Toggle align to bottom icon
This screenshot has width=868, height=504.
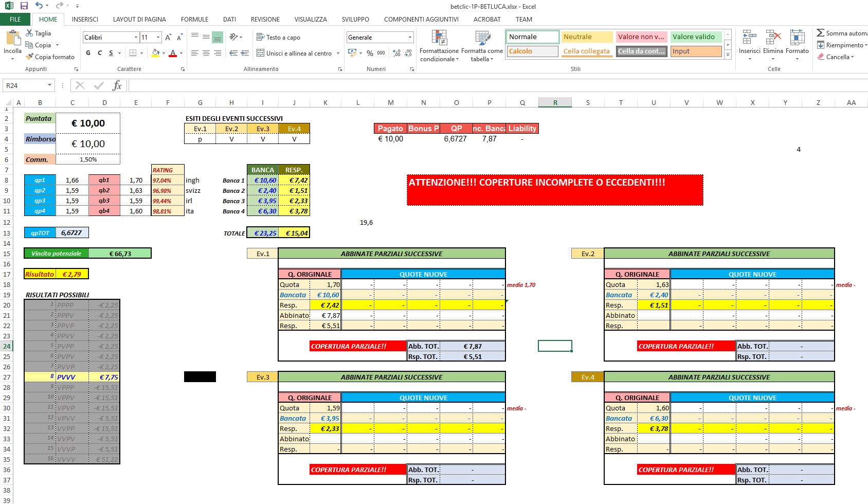[x=218, y=37]
